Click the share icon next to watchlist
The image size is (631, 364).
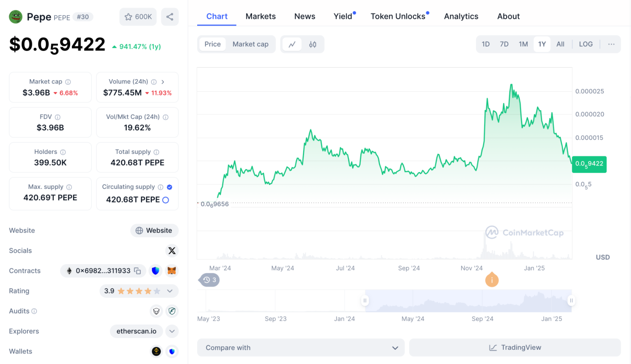[170, 17]
